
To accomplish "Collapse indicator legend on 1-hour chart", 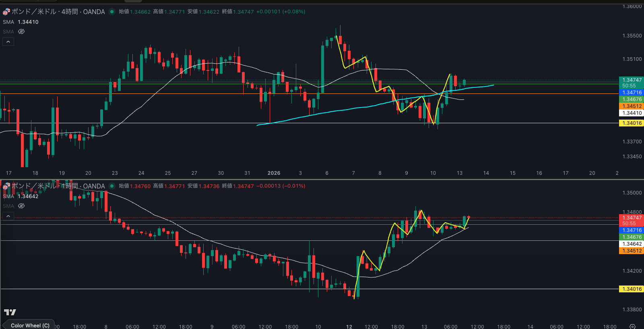I will (x=8, y=216).
